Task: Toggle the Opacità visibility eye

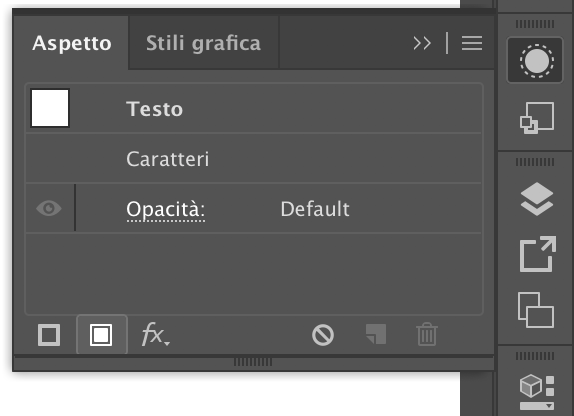Action: click(49, 208)
